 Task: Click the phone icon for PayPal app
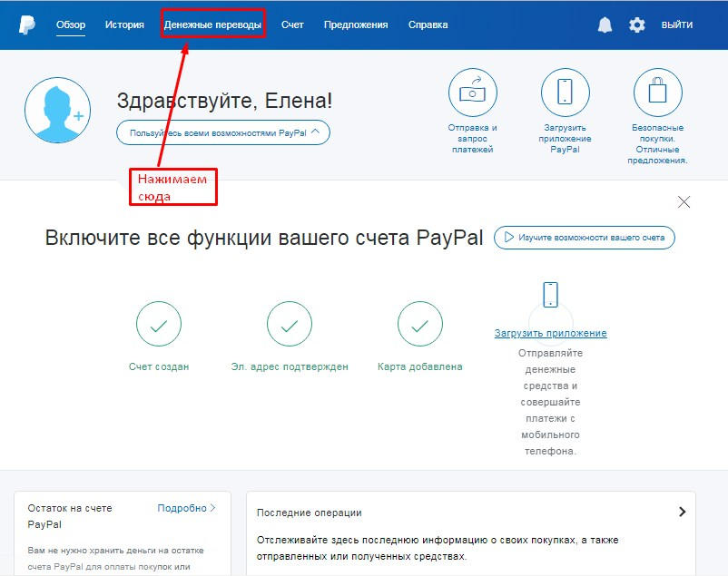tap(565, 93)
